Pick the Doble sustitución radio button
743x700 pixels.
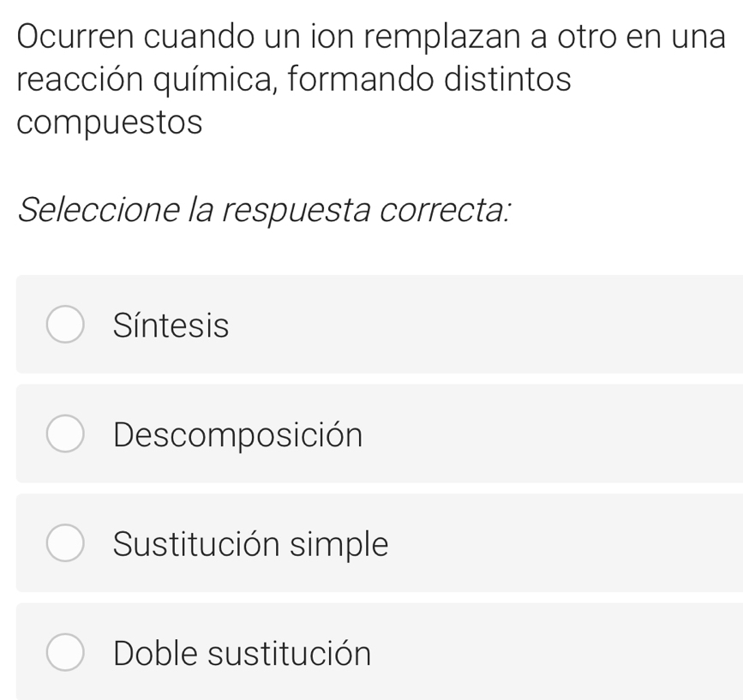(x=65, y=654)
